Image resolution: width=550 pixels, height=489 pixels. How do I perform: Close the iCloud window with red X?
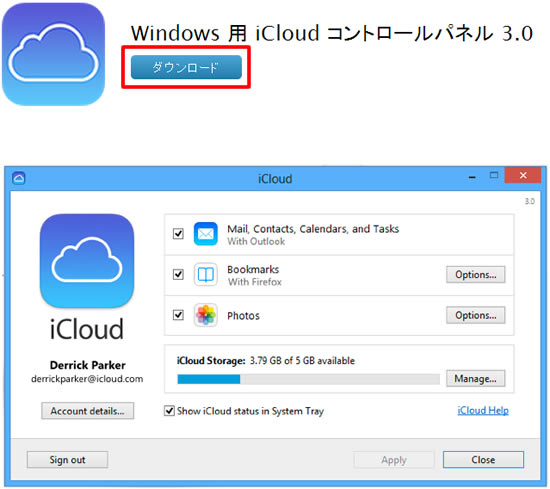point(523,175)
